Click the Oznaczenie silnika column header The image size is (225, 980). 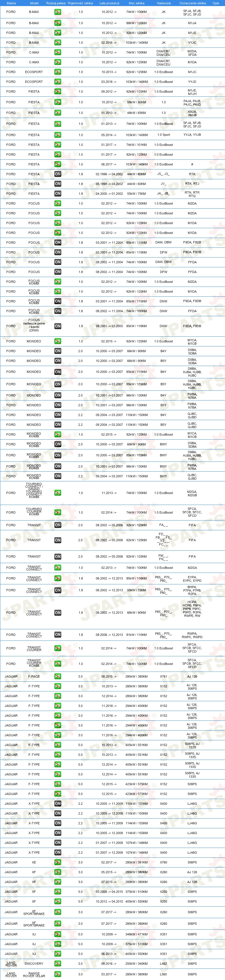pyautogui.click(x=192, y=3)
